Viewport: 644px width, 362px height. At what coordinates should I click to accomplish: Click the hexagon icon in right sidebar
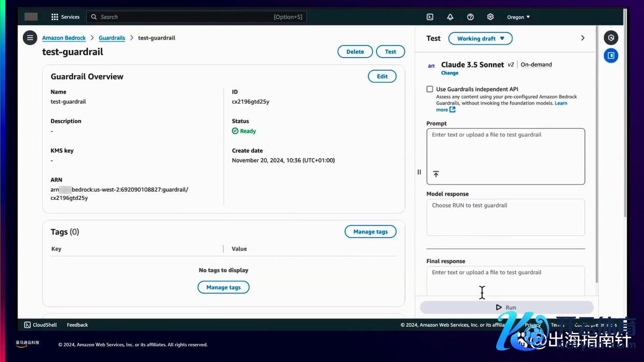coord(611,38)
